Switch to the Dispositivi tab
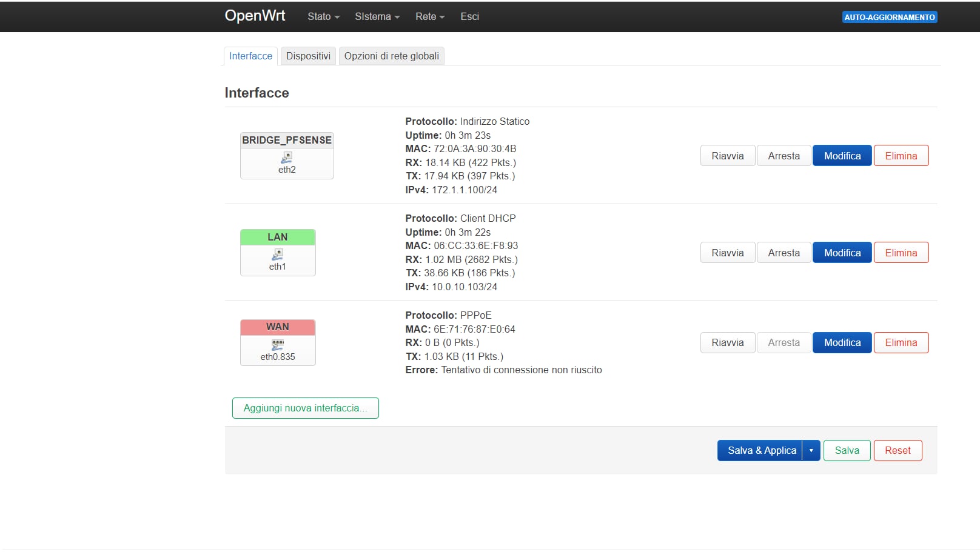The height and width of the screenshot is (552, 980). [308, 56]
